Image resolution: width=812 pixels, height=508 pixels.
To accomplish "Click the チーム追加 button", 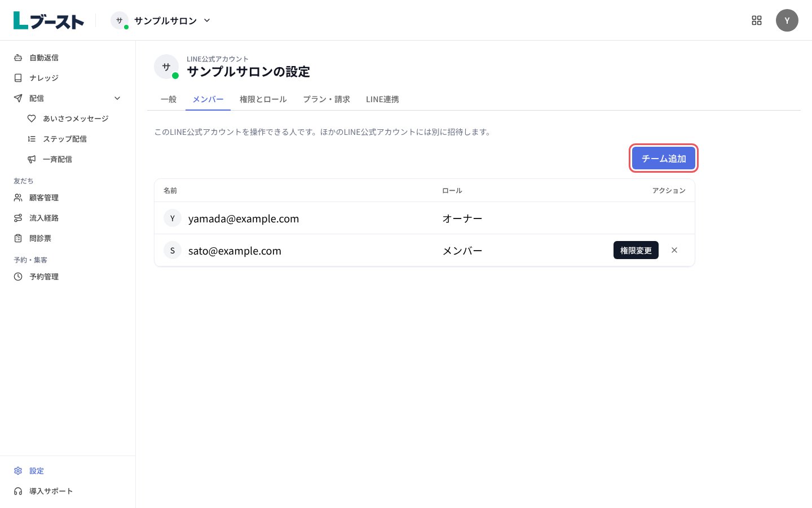I will tap(664, 158).
